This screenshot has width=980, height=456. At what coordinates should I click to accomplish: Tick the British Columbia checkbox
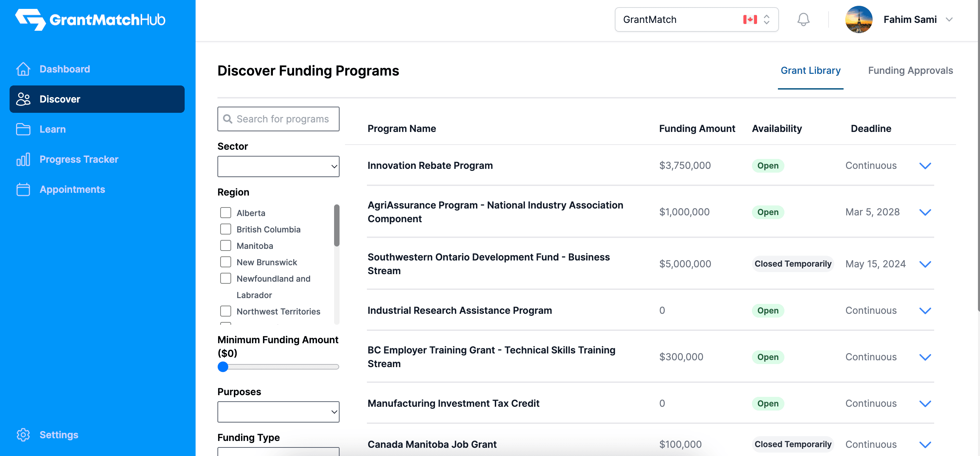point(226,229)
